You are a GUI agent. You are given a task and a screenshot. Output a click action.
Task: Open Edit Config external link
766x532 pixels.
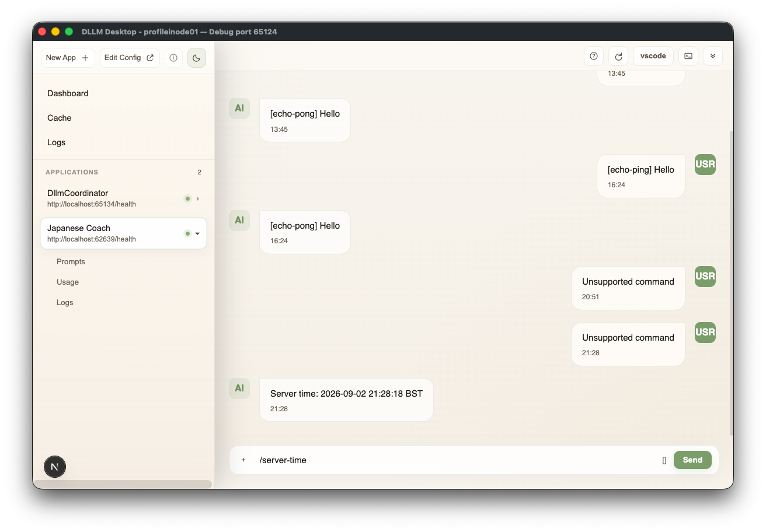(130, 58)
